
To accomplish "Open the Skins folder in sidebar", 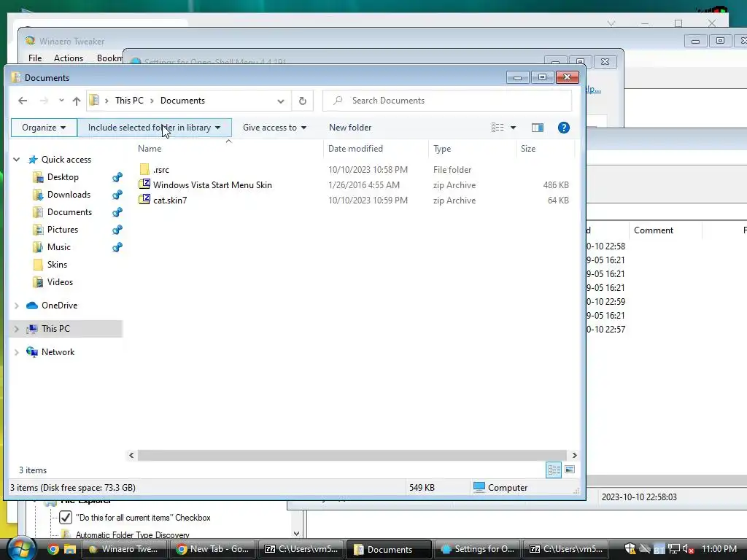I will [57, 264].
